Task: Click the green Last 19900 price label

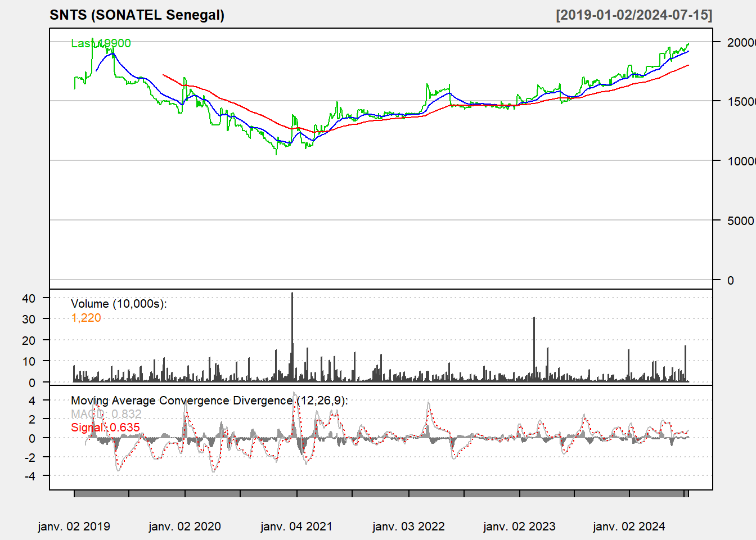Action: tap(101, 43)
